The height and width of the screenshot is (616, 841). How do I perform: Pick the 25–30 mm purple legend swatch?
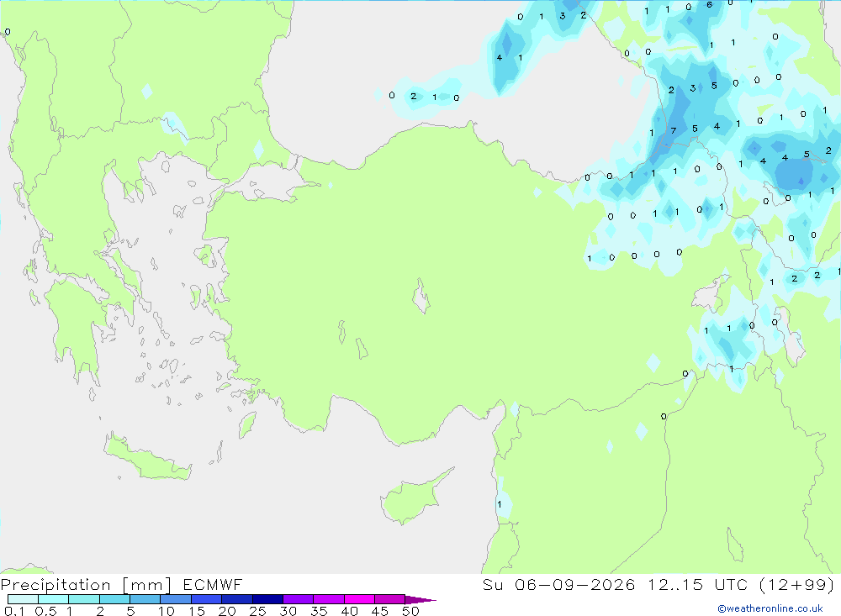267,599
